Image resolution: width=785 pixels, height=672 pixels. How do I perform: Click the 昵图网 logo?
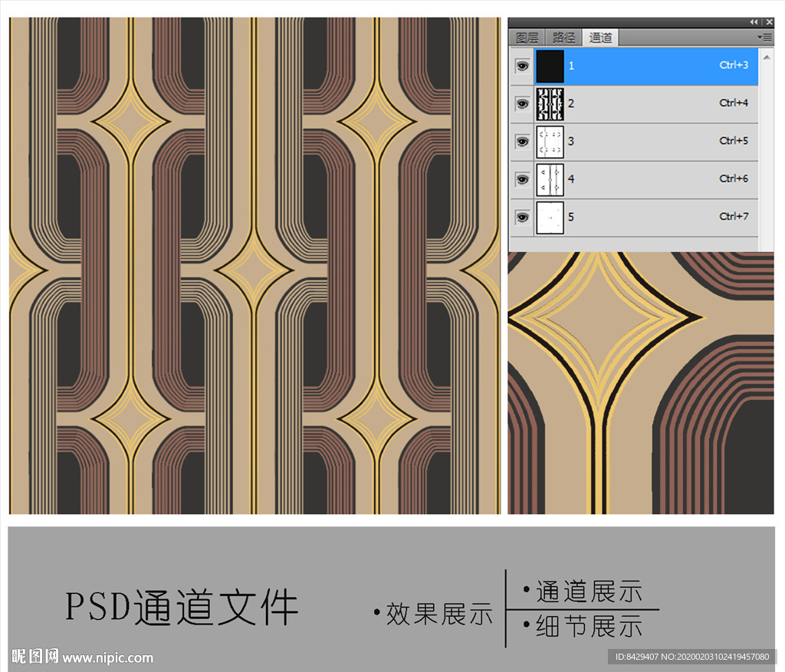[x=34, y=656]
